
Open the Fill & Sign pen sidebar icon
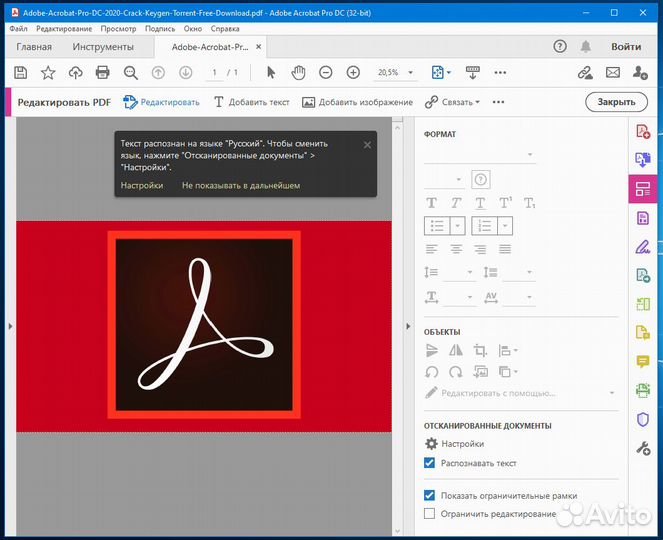pyautogui.click(x=643, y=247)
